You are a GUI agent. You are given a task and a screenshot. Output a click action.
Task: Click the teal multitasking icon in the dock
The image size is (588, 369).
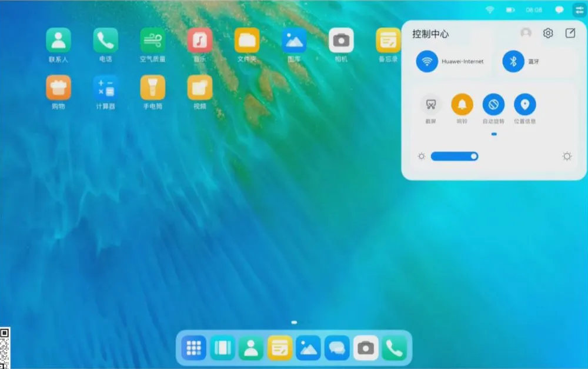[222, 348]
